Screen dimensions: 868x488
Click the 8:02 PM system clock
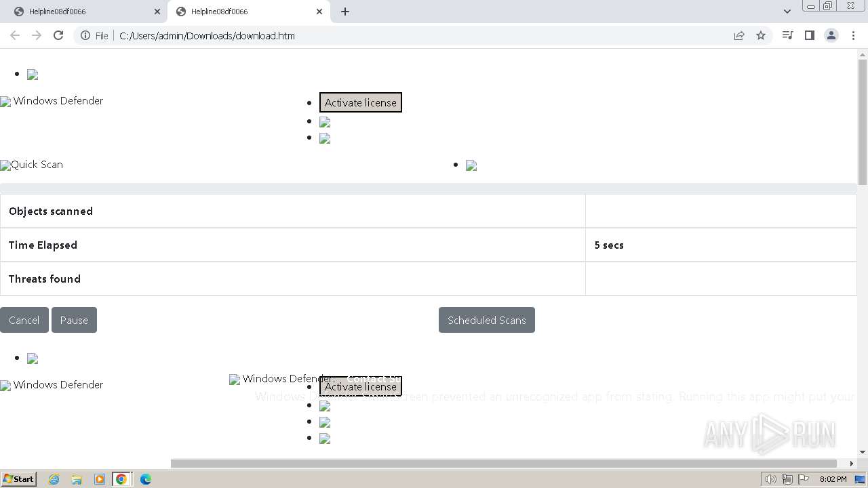(x=833, y=479)
